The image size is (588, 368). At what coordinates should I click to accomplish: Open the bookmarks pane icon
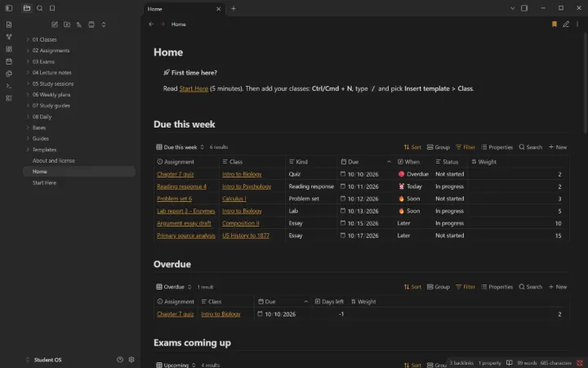point(52,8)
